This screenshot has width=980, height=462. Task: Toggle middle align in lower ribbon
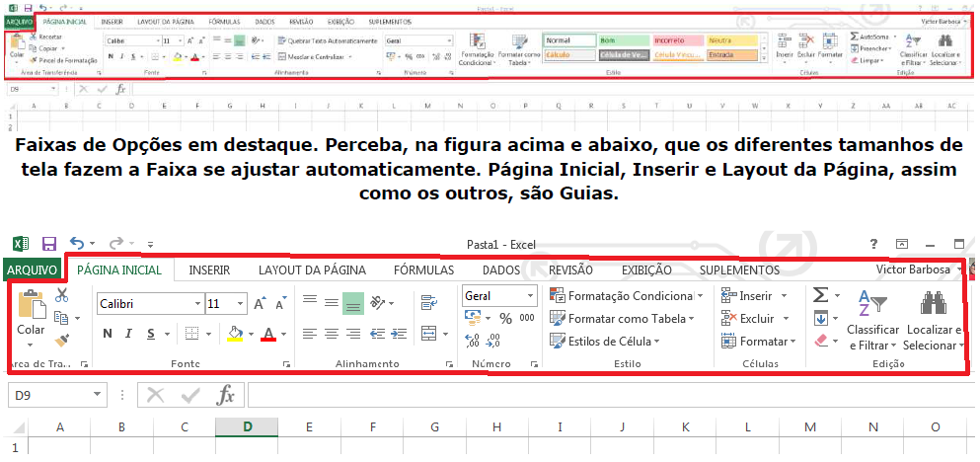[332, 303]
